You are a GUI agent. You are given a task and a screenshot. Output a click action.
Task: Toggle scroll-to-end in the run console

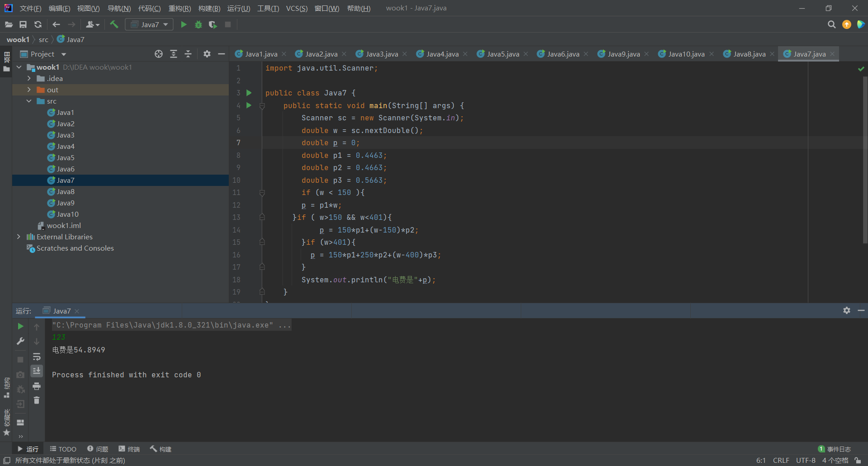[x=37, y=371]
